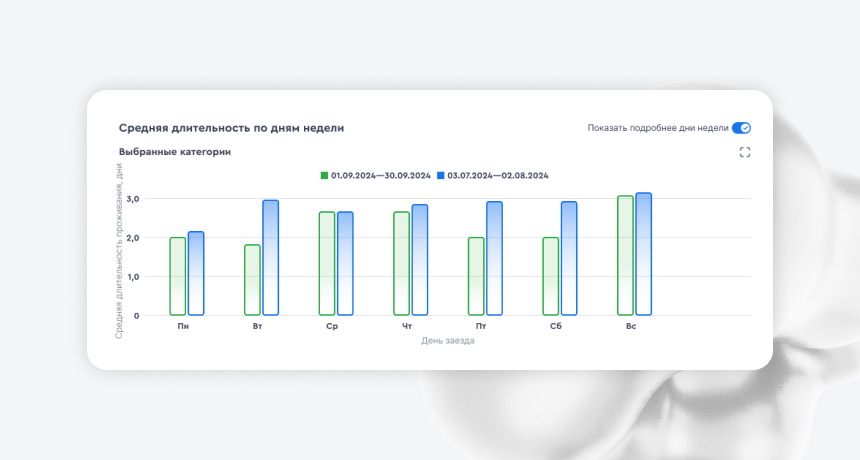
Task: Click the 'Вс' axis label
Action: pos(631,326)
